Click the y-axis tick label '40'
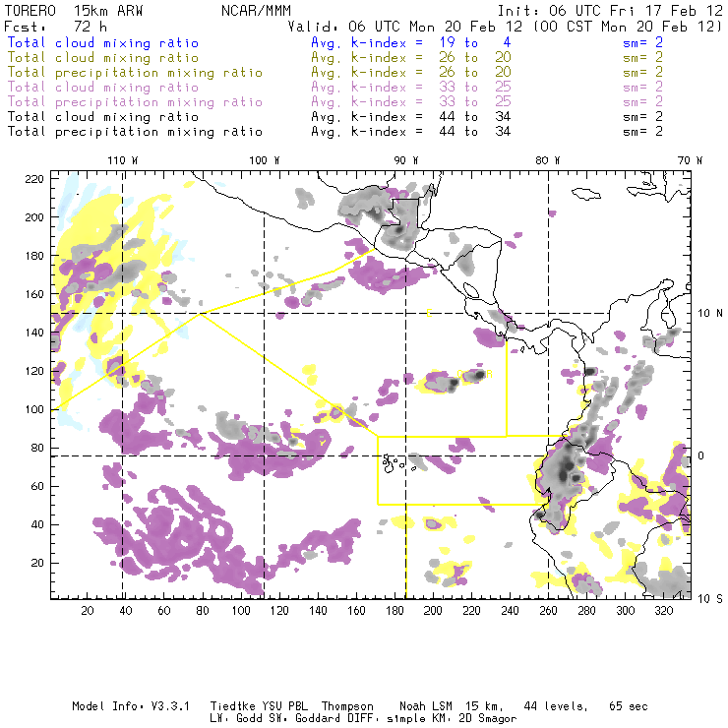This screenshot has width=728, height=728. tap(37, 524)
